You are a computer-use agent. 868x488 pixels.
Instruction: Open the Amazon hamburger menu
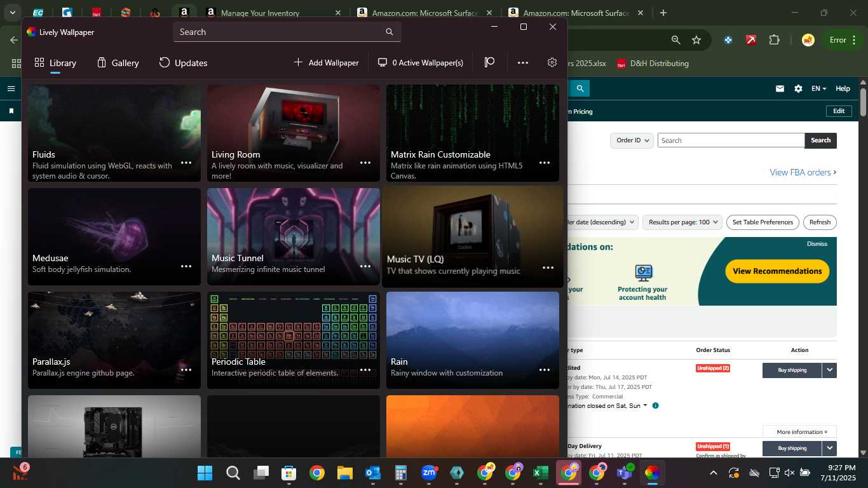pos(11,88)
